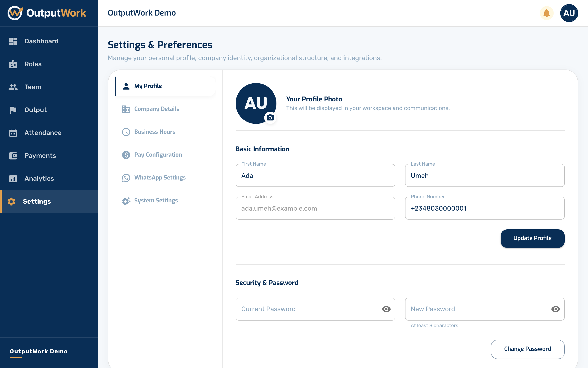Open the AU user avatar in header
588x368 pixels.
[x=569, y=13]
